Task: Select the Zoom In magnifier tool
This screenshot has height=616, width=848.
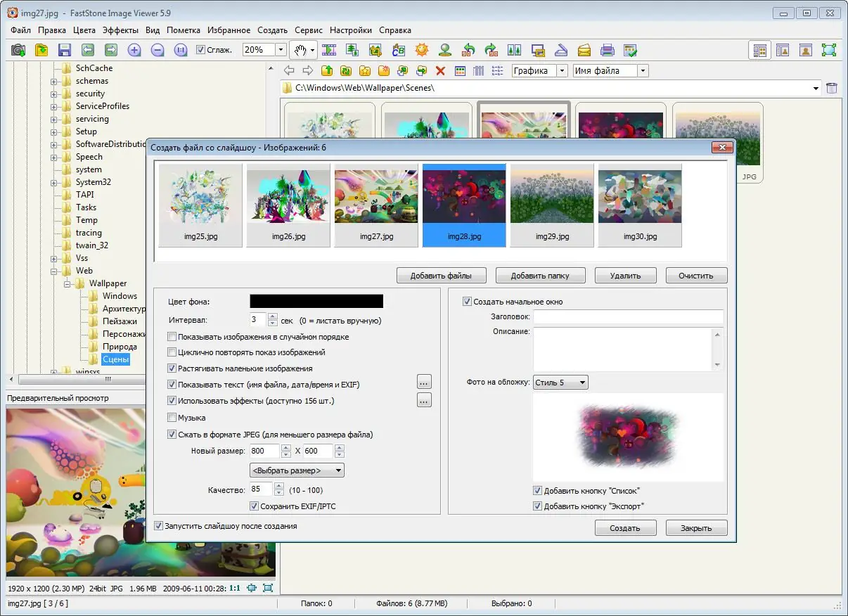Action: coord(134,50)
